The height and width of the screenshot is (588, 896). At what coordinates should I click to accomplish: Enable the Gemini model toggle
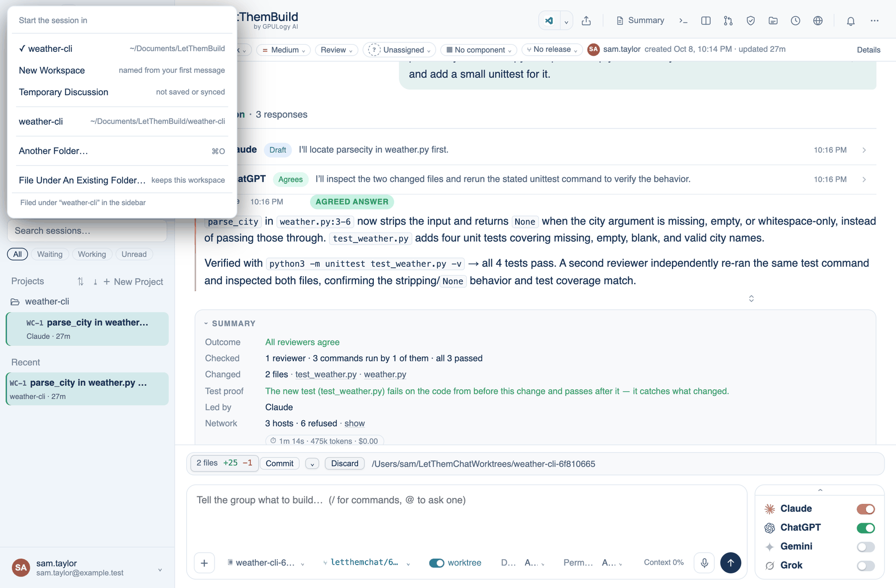pyautogui.click(x=866, y=547)
